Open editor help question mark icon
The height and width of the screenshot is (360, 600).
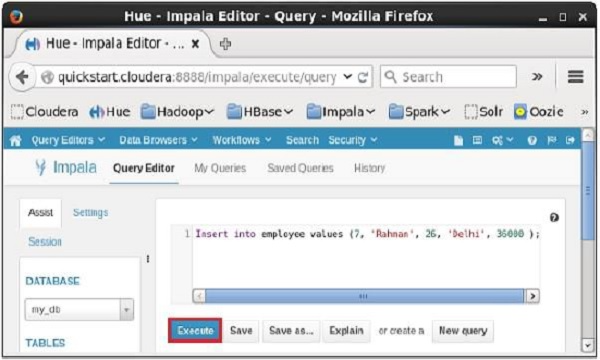click(x=554, y=218)
